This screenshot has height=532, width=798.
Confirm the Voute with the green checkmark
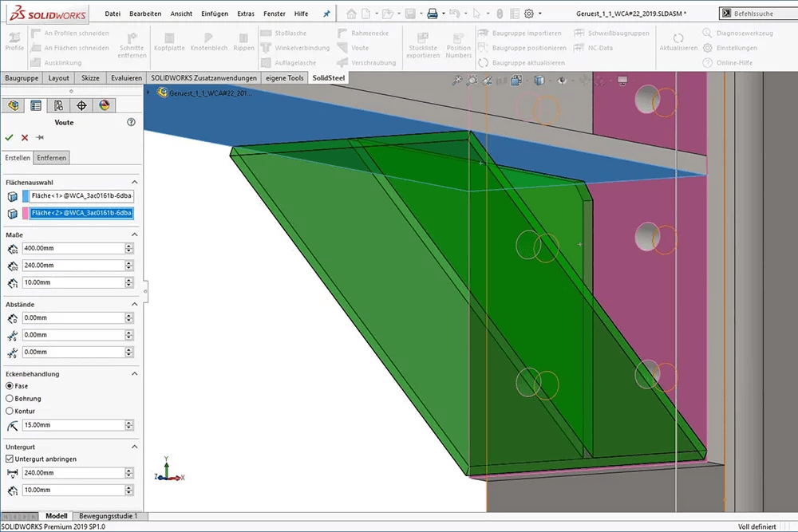(x=10, y=136)
